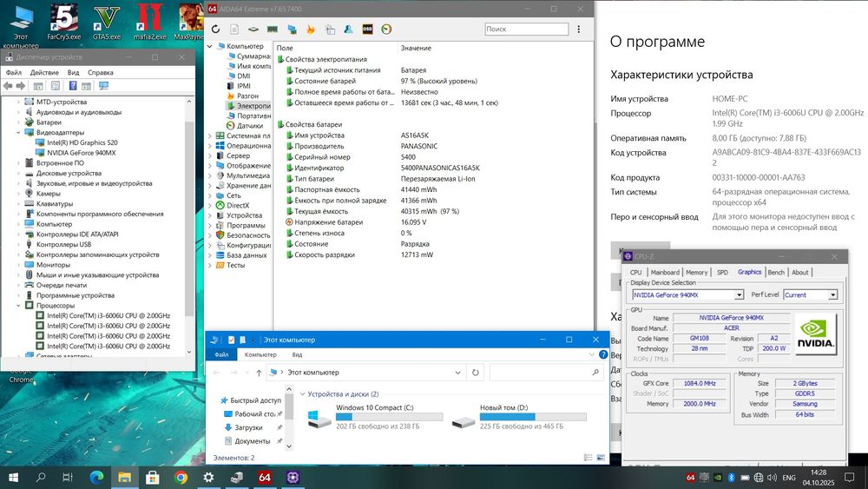868x489 pixels.
Task: Open the AIDA64 three-dot options menu
Action: 578,30
